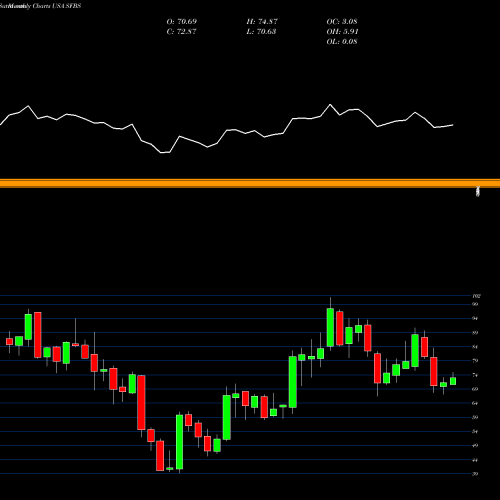Click the 39 price axis label

(475, 474)
